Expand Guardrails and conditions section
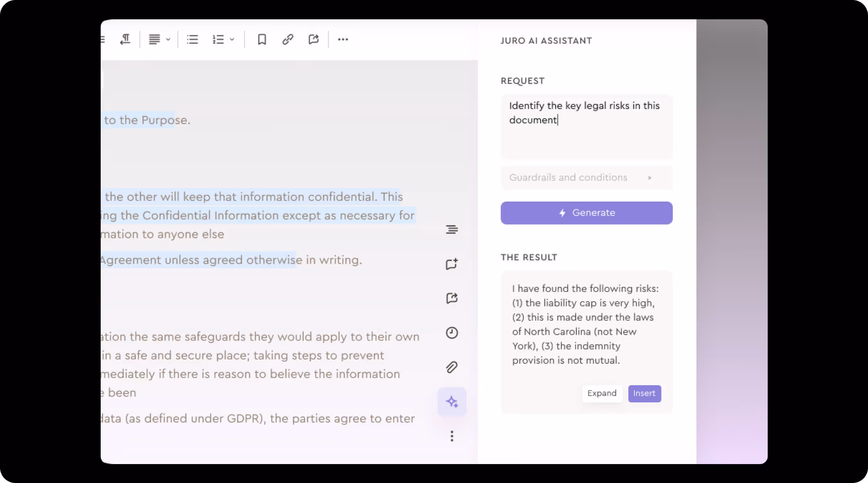Screen dimensions: 868x483 [x=586, y=178]
